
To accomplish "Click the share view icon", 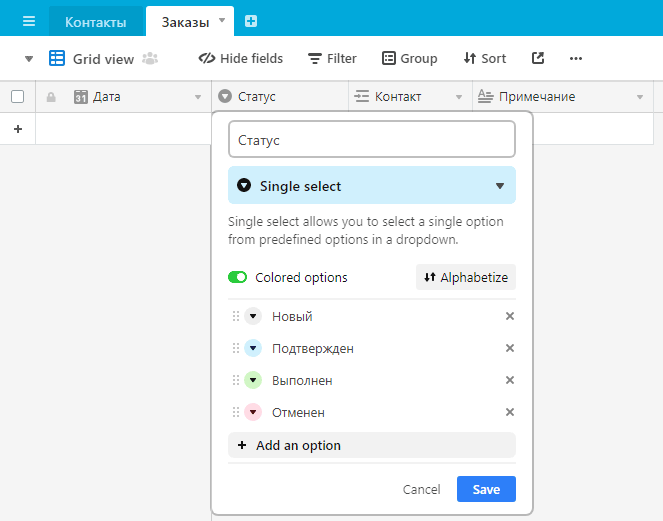I will (538, 58).
